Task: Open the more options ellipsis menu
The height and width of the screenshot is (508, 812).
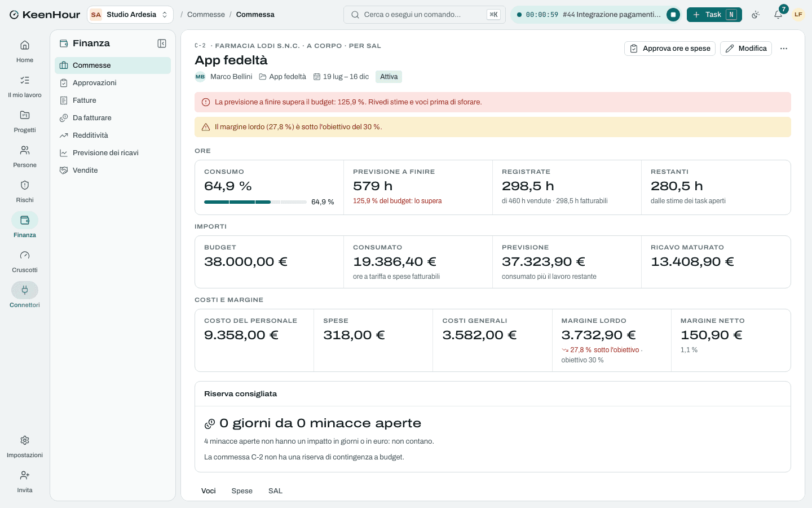Action: click(x=784, y=49)
